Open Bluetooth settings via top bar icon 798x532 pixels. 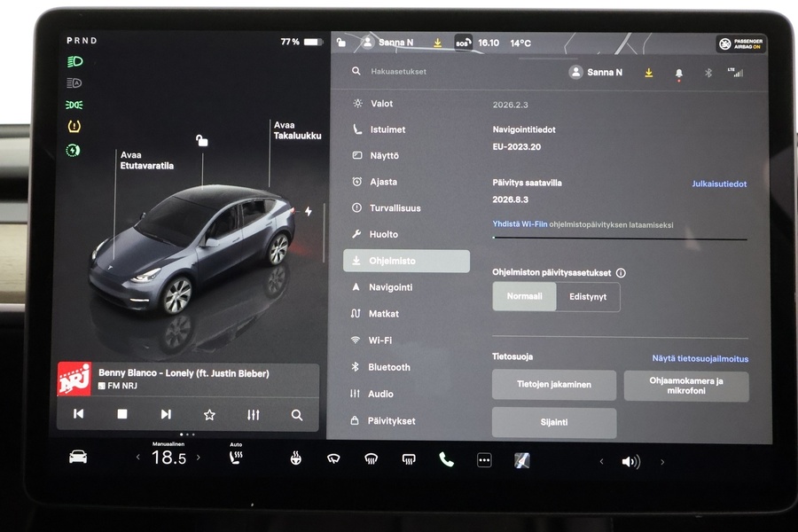pos(708,73)
